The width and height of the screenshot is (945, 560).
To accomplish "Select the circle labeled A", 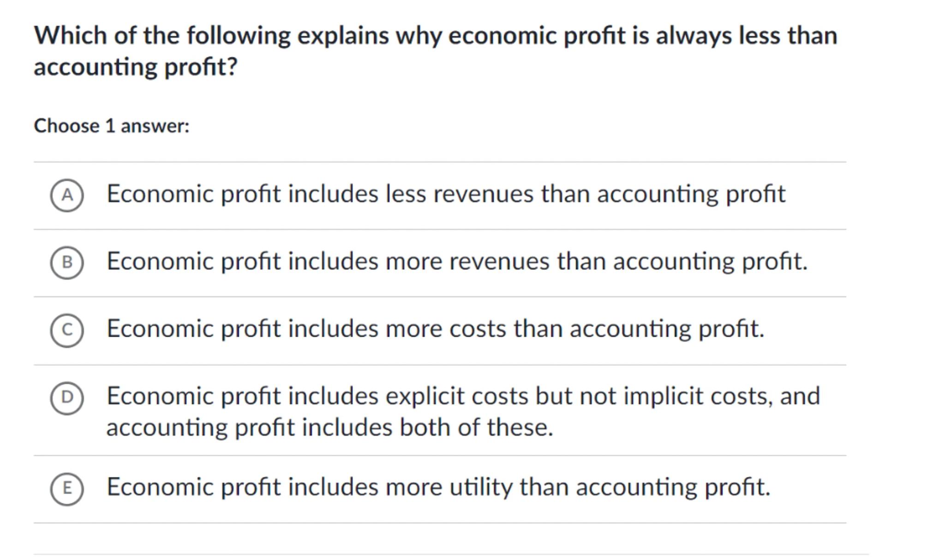I will (67, 196).
